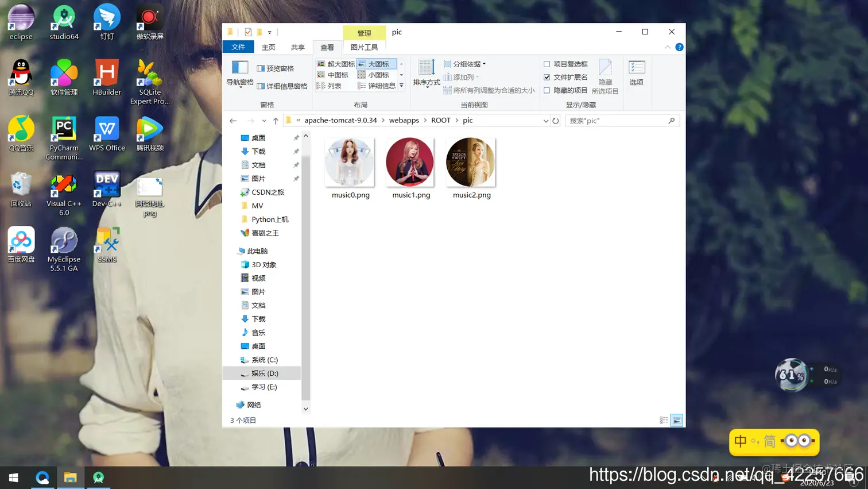Uncheck the 文件扩展名 checkbox

(x=547, y=77)
